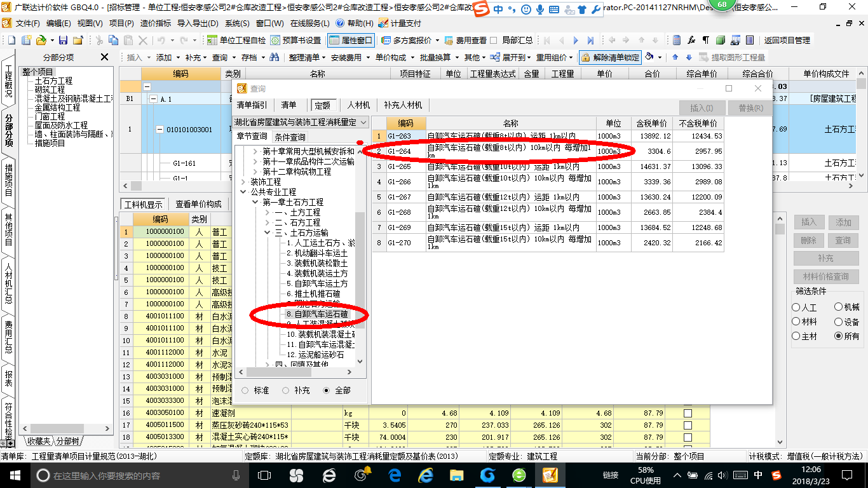
Task: Click 费用查看 fee view toolbar button
Action: click(x=465, y=40)
